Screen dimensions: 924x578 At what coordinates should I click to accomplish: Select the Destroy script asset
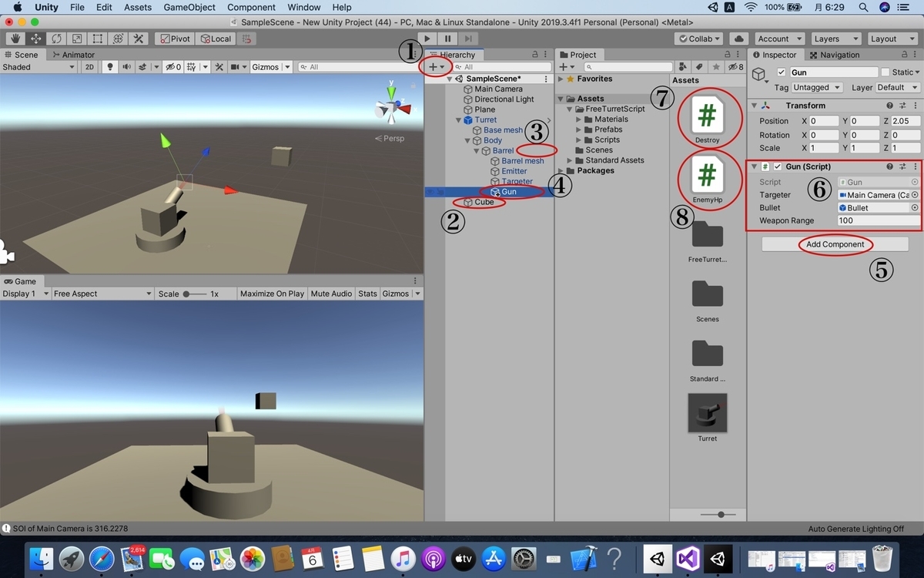[x=707, y=118]
